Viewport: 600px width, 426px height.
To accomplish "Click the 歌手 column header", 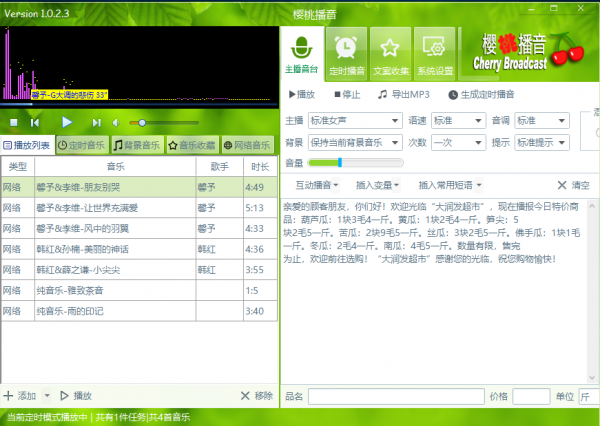I will (220, 166).
